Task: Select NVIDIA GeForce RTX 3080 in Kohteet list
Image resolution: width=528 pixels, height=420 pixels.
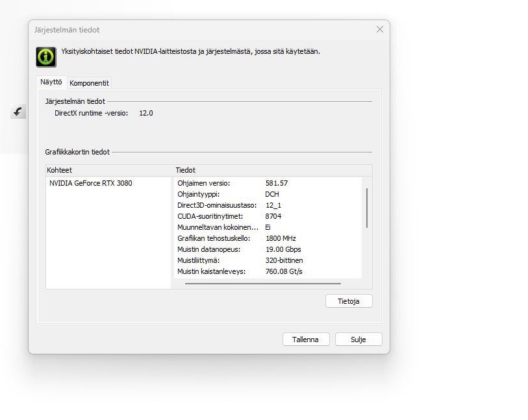Action: tap(90, 183)
